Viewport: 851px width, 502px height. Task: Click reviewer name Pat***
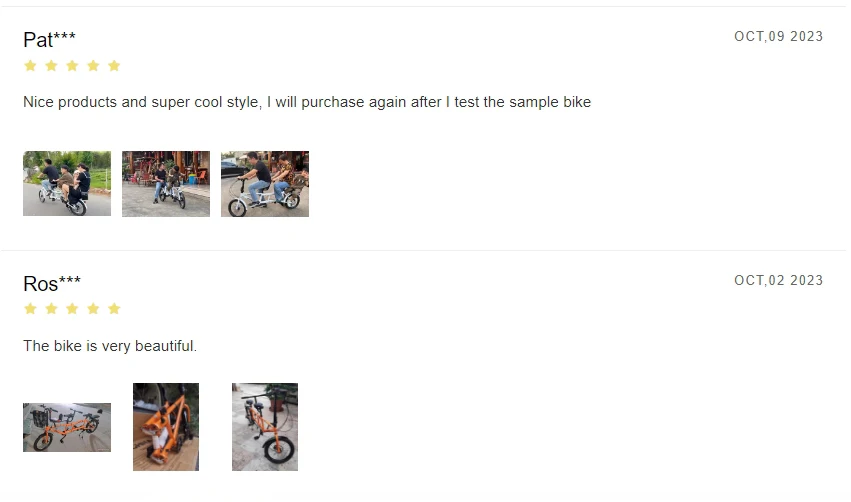pyautogui.click(x=49, y=40)
